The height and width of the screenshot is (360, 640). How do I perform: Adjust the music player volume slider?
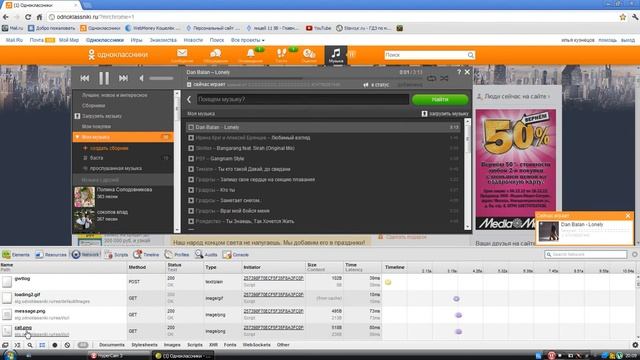(x=161, y=78)
